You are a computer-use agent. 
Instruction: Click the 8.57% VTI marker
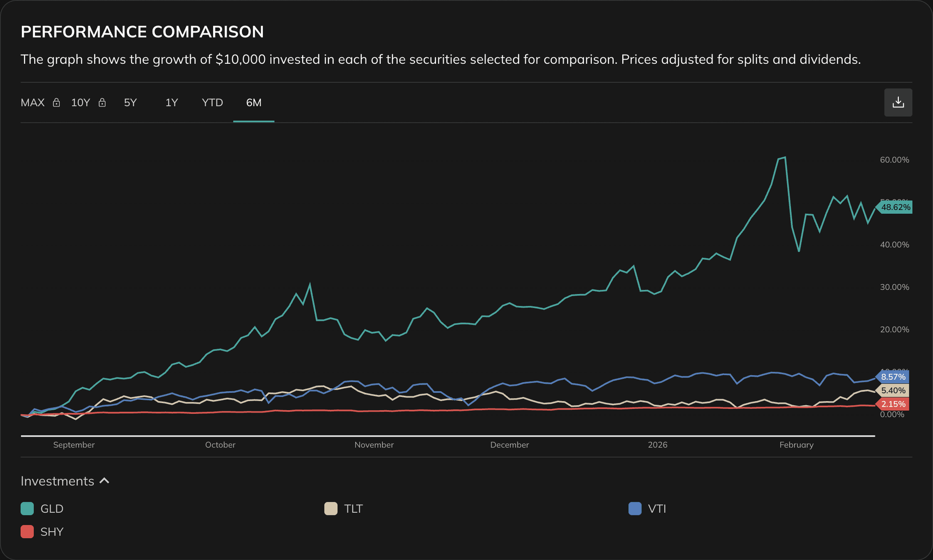[x=893, y=377]
